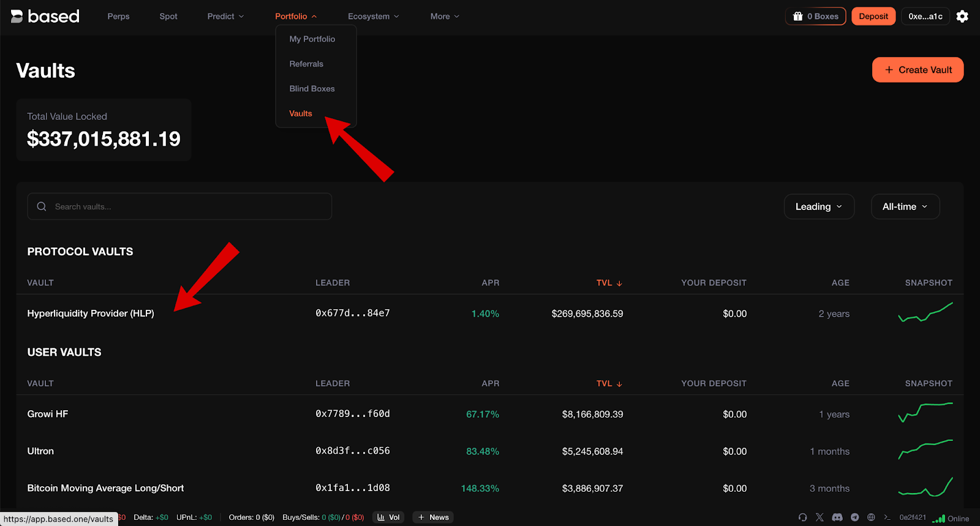Expand the Ecosystem menu

[373, 17]
